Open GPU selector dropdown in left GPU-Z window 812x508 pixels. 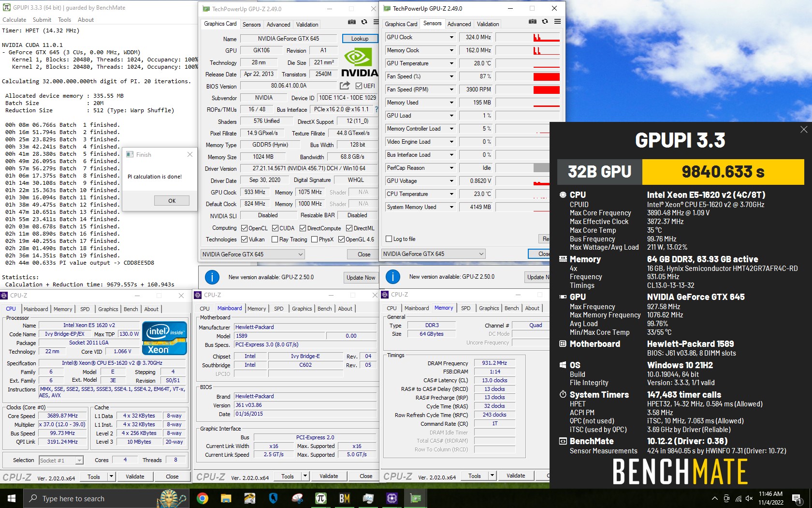(x=253, y=254)
